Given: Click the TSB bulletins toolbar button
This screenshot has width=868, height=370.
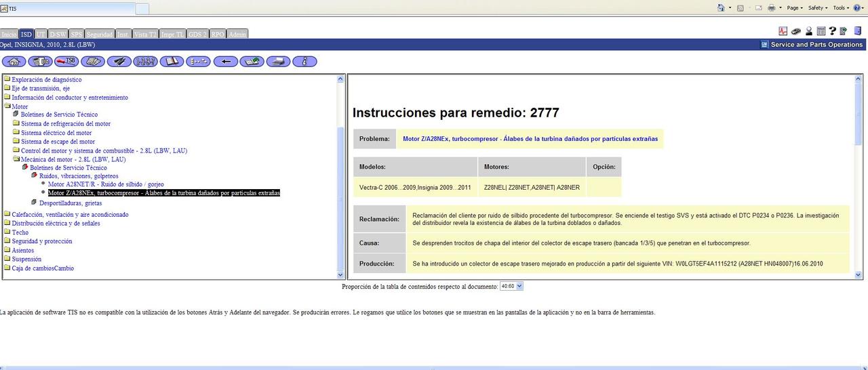Looking at the screenshot, I should [x=66, y=62].
